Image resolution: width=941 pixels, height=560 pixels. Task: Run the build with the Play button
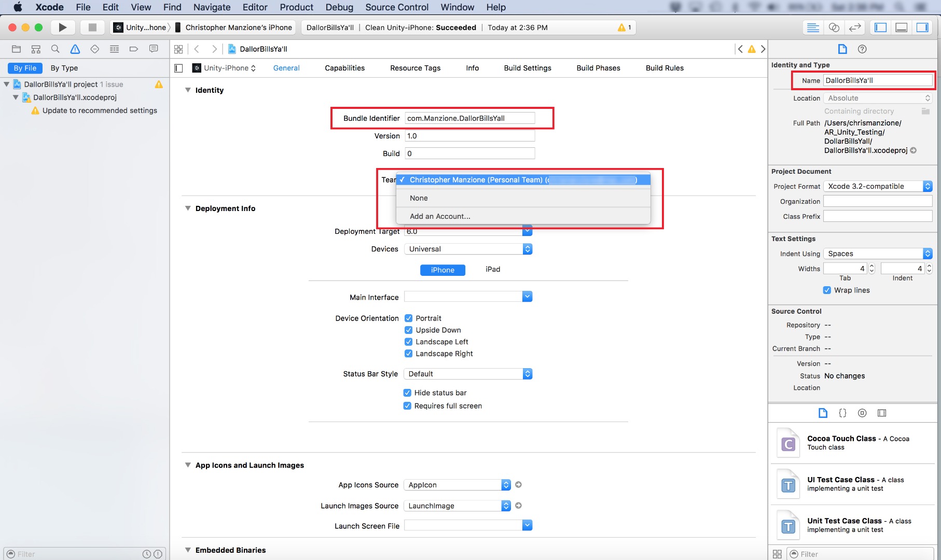(63, 27)
